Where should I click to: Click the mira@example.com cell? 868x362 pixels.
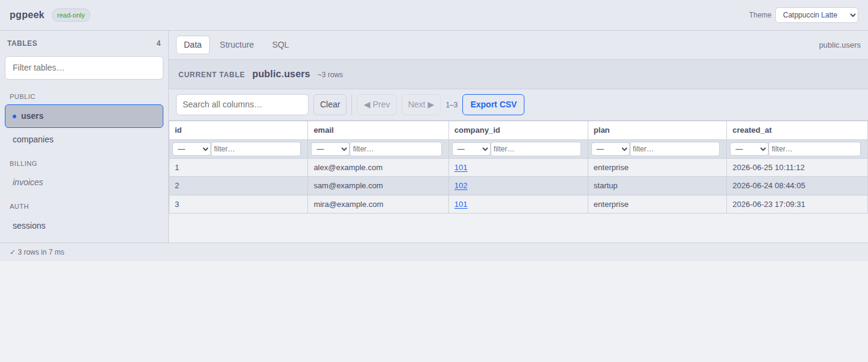coord(378,204)
